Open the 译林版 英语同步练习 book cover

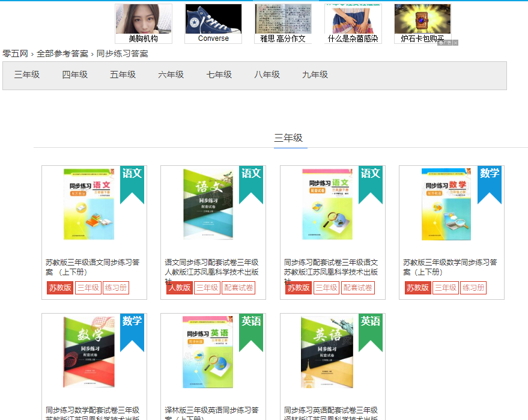click(x=207, y=352)
